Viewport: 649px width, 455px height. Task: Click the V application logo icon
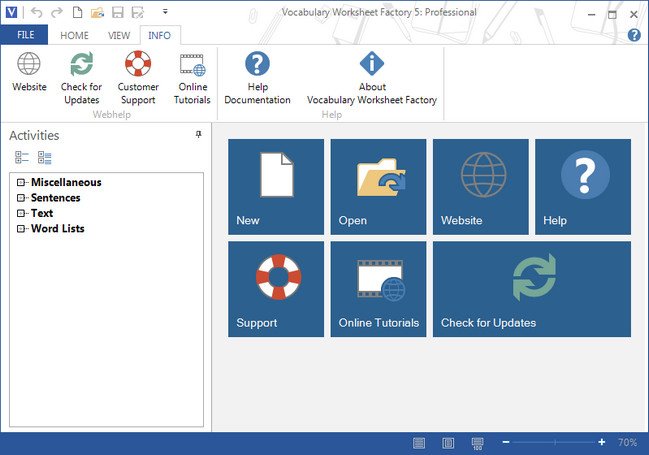(x=11, y=12)
